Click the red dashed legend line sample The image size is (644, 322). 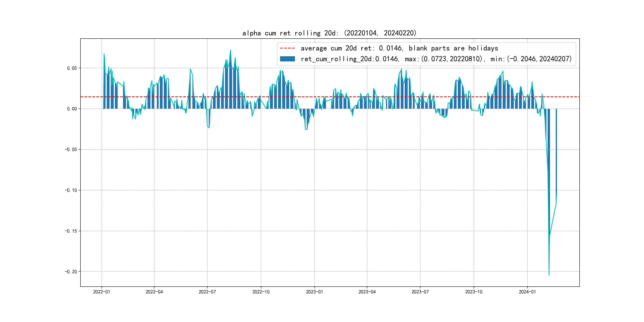click(x=287, y=48)
